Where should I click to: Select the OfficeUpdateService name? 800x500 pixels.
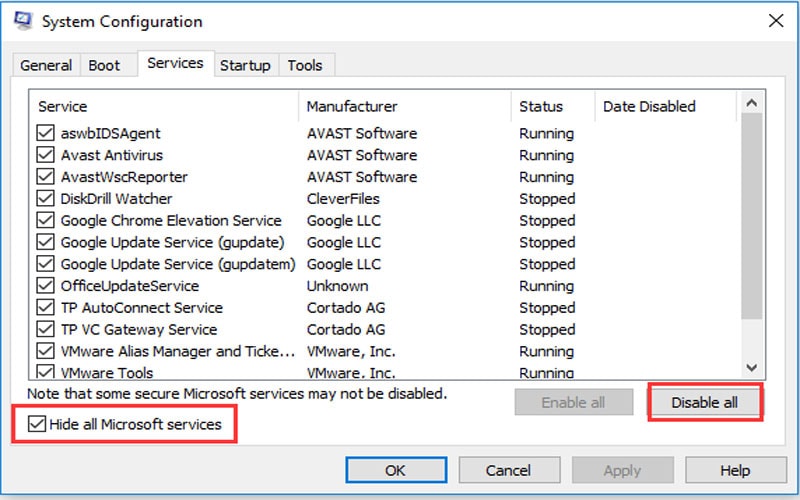point(130,286)
